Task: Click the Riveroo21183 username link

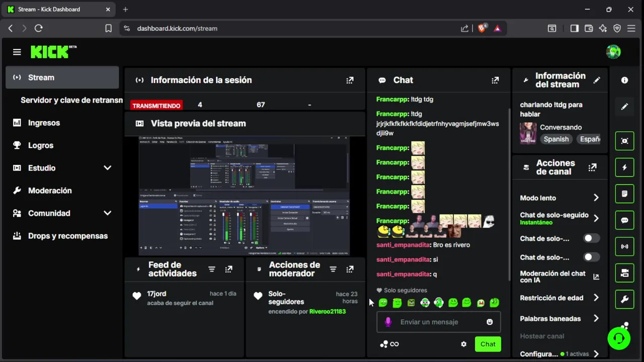Action: click(x=328, y=311)
